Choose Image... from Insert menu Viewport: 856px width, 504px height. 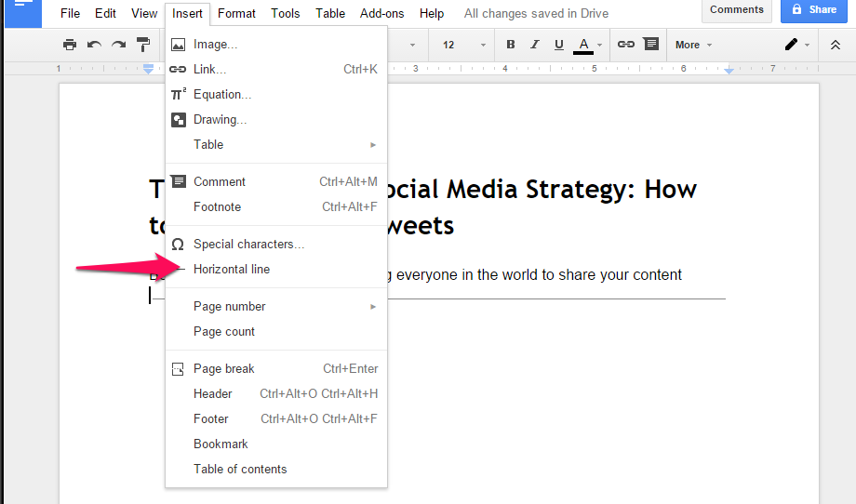276,45
